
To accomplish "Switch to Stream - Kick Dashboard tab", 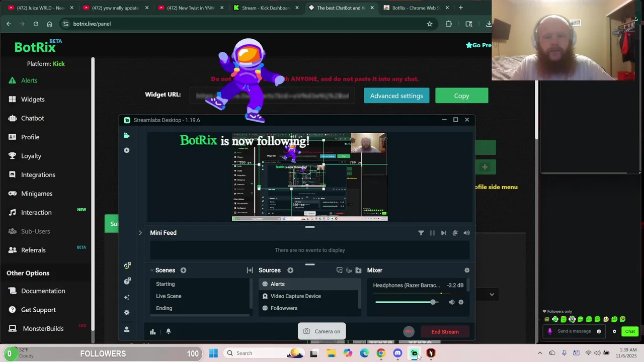I will [x=266, y=8].
